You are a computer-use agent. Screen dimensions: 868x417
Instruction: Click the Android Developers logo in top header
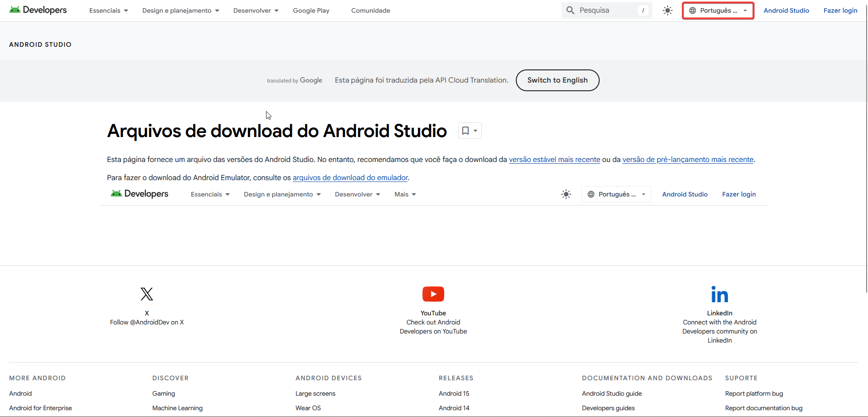pyautogui.click(x=38, y=10)
